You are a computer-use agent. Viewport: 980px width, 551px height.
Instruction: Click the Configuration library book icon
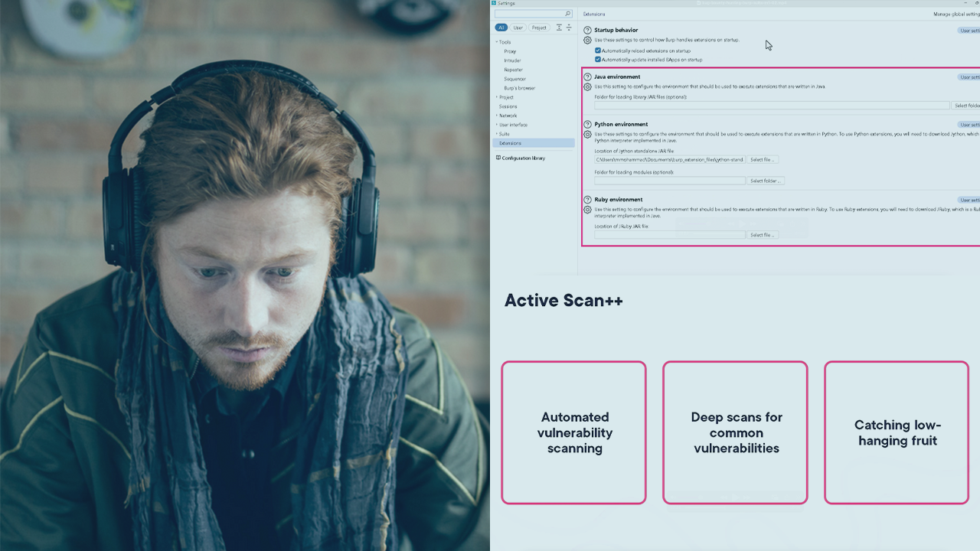(x=498, y=158)
